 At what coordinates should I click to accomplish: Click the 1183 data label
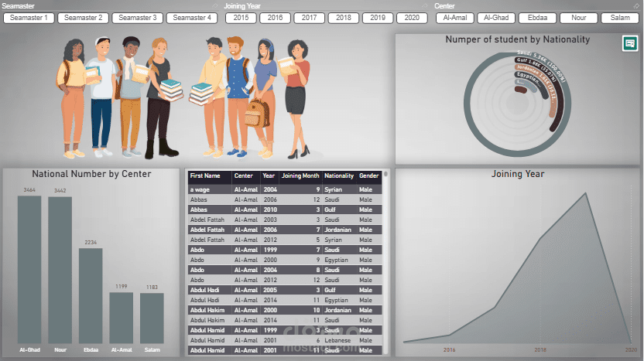coord(152,287)
